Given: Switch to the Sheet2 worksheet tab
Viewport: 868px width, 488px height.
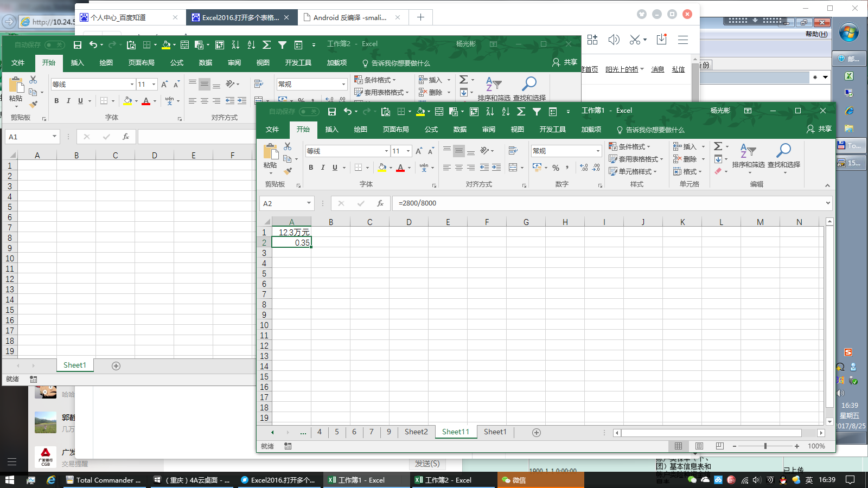Looking at the screenshot, I should pos(416,432).
